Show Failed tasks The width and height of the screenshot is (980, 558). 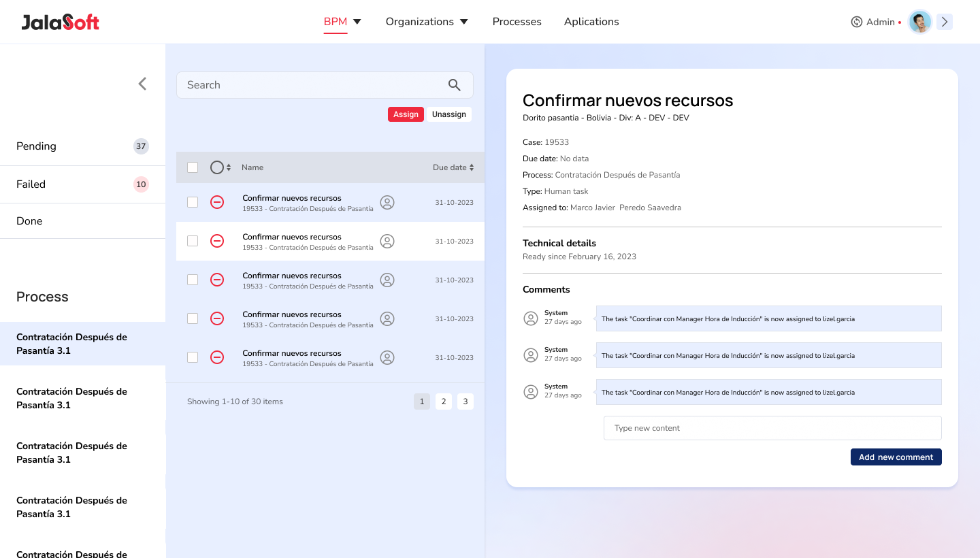(82, 184)
